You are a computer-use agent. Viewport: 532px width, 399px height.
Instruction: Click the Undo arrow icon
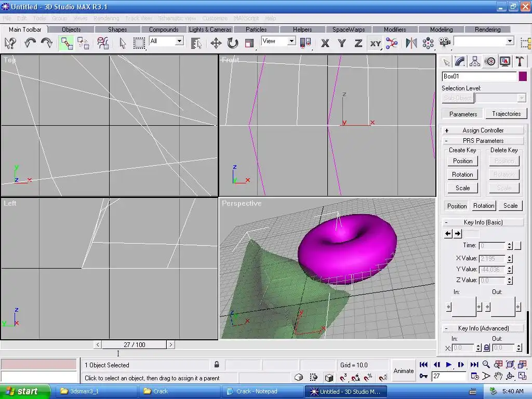click(30, 43)
